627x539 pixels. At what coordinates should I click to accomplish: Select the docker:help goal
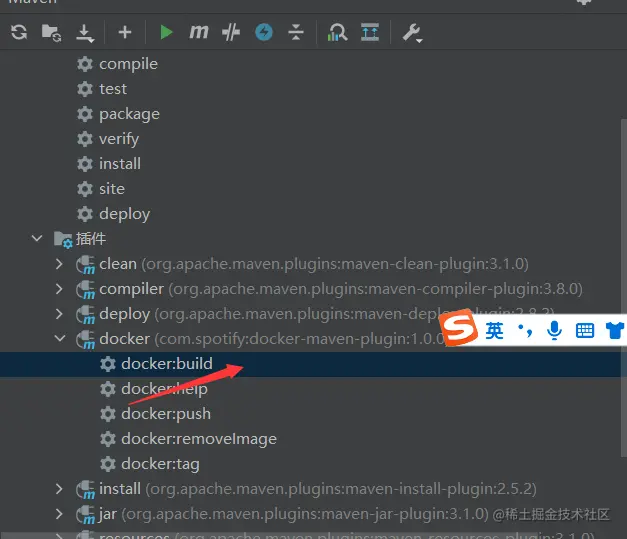click(x=164, y=389)
